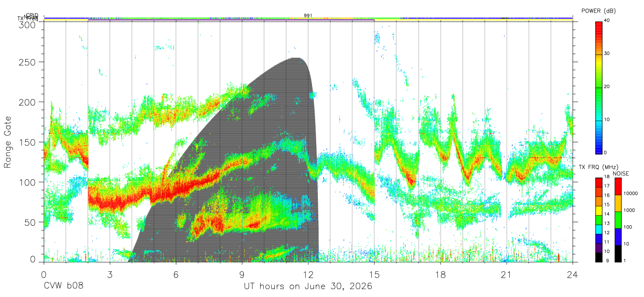
Task: Click the 21 hour tick label on UT axis
Action: click(507, 274)
